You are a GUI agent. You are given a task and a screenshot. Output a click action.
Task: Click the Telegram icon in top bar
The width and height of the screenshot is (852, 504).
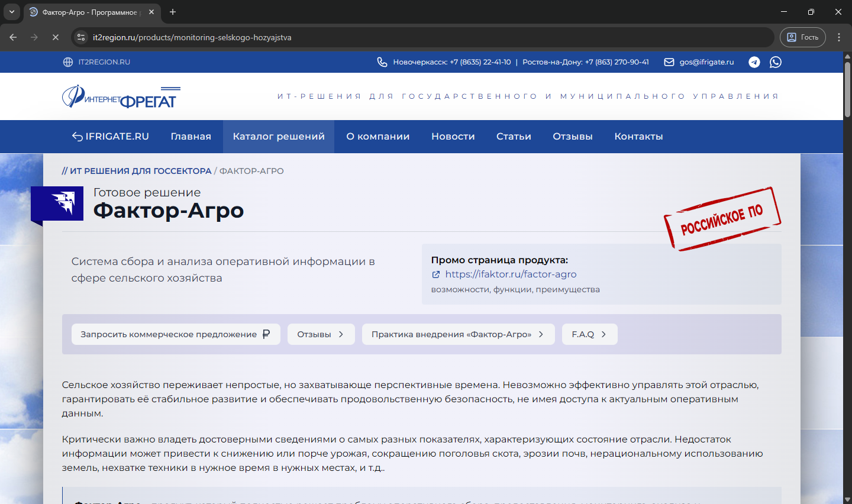click(754, 62)
